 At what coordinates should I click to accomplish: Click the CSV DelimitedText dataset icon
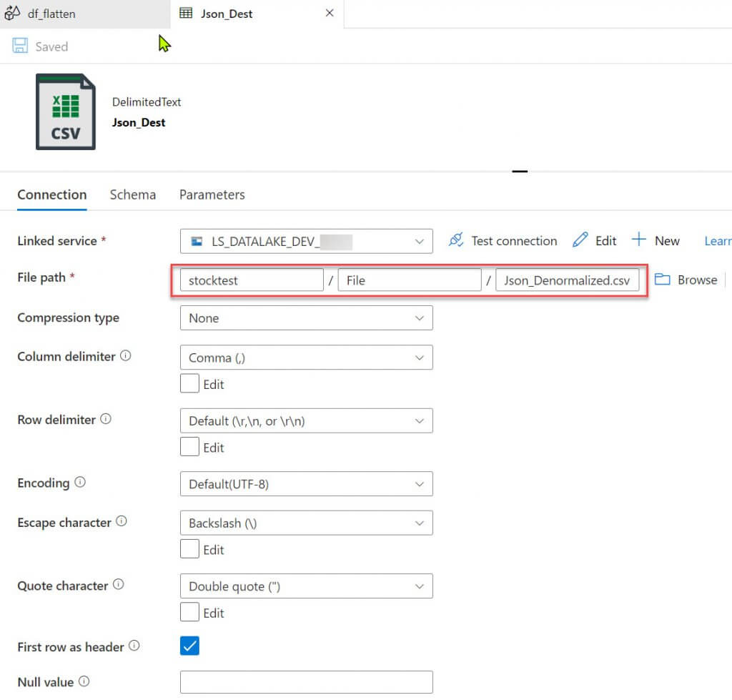click(x=66, y=112)
